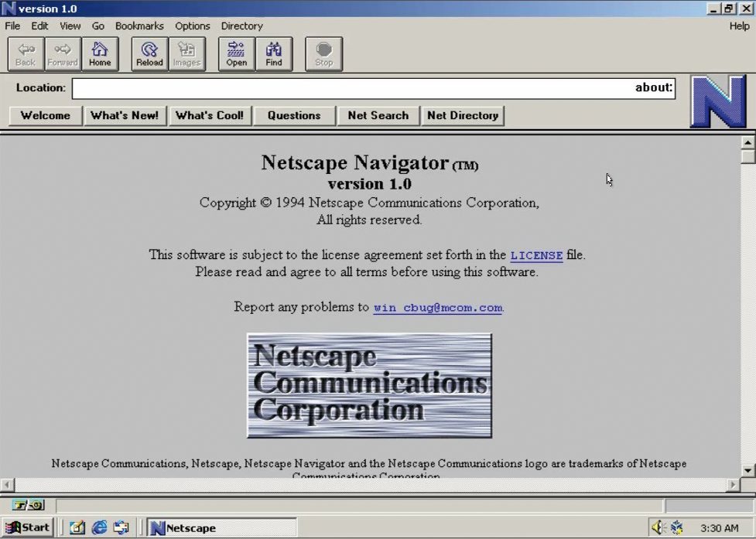Close the Netscape window
The height and width of the screenshot is (539, 756).
click(x=745, y=9)
